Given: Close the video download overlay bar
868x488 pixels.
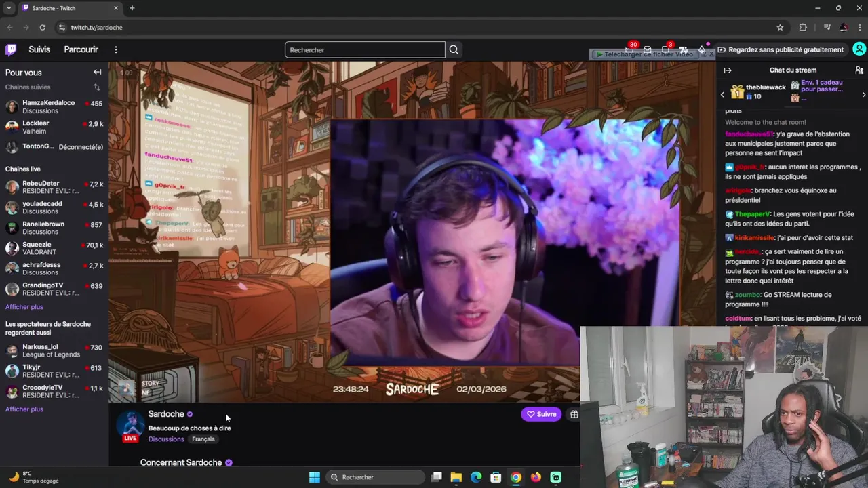Looking at the screenshot, I should pyautogui.click(x=711, y=54).
